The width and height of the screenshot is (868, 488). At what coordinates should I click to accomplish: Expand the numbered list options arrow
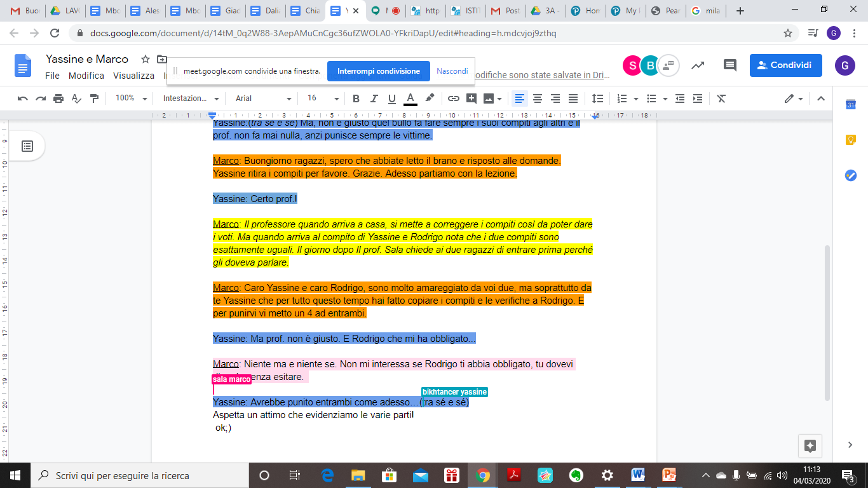(x=636, y=98)
